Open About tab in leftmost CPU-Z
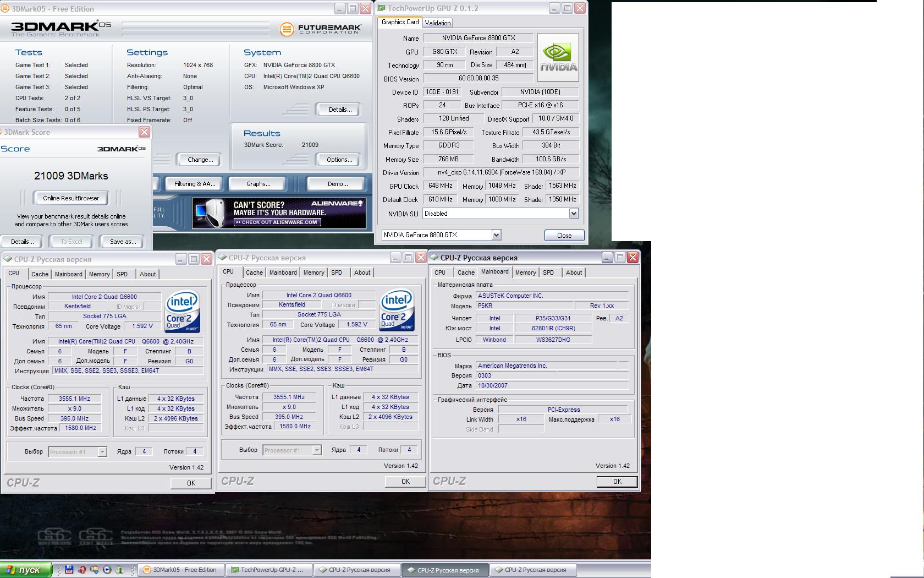The height and width of the screenshot is (578, 924). click(147, 274)
